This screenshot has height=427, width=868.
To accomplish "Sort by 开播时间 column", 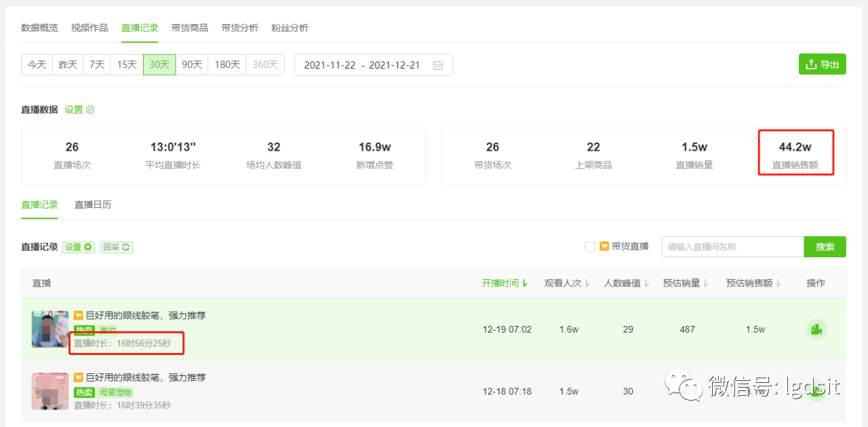I will (504, 283).
